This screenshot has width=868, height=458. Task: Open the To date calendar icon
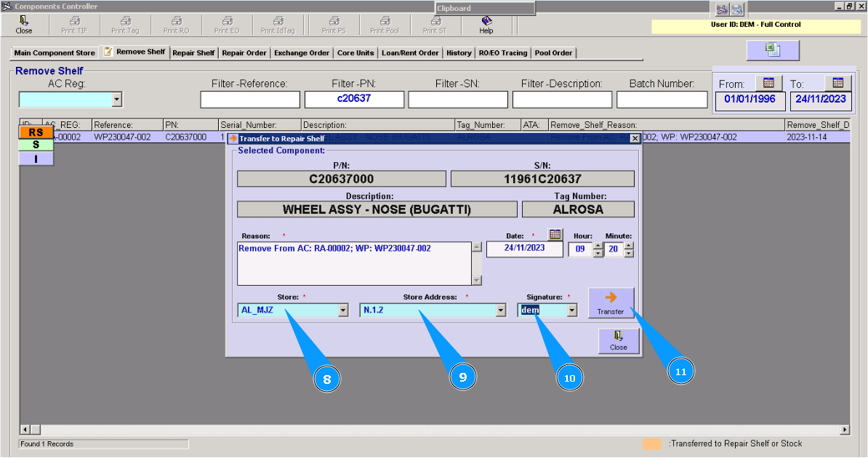(x=838, y=83)
